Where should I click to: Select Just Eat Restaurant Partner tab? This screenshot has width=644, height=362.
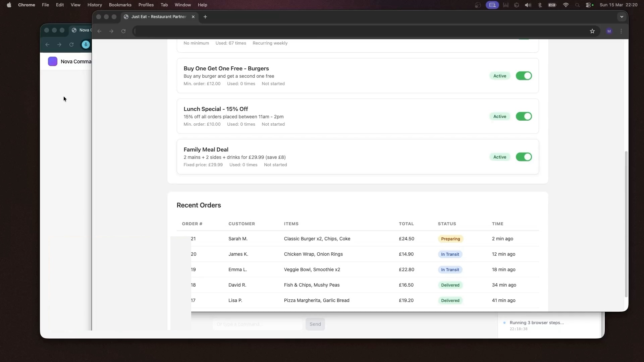coord(158,17)
